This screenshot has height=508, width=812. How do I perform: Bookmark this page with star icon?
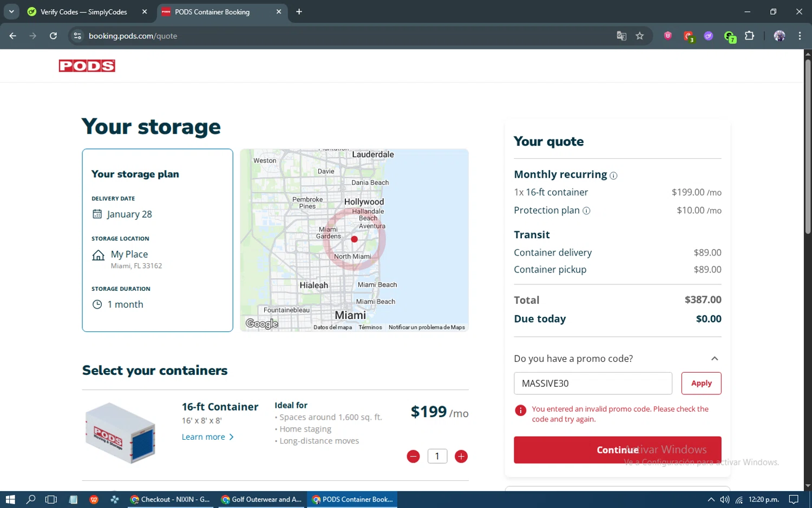639,36
